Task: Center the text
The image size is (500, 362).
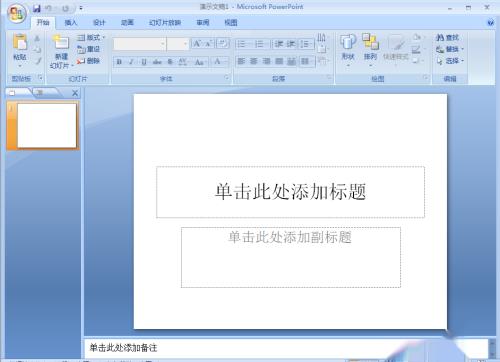Action: pos(254,61)
